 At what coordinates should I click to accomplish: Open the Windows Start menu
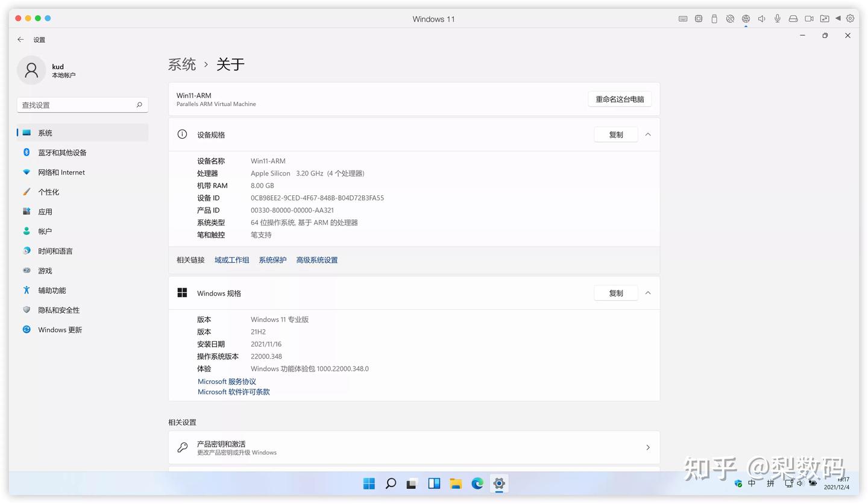click(x=369, y=483)
